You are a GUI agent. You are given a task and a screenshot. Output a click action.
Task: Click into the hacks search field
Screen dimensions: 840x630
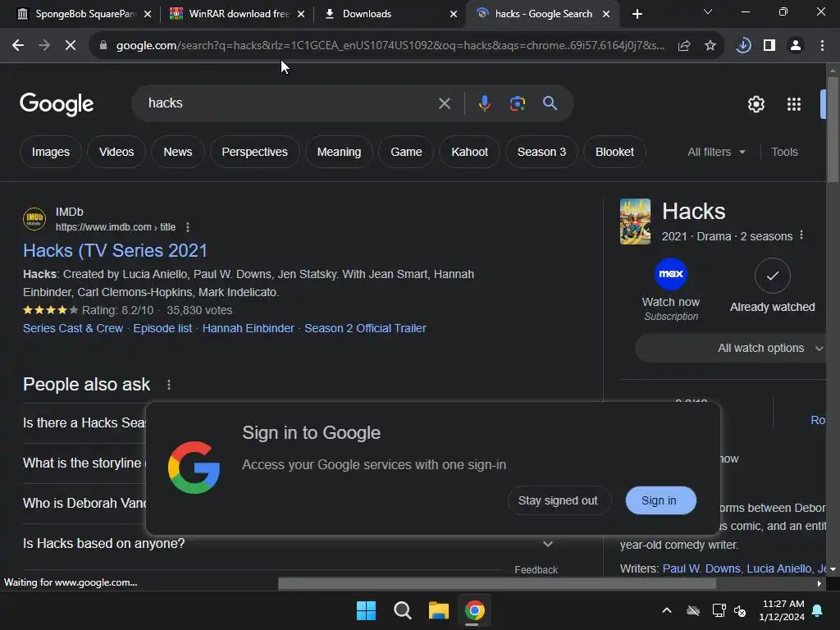click(x=290, y=103)
